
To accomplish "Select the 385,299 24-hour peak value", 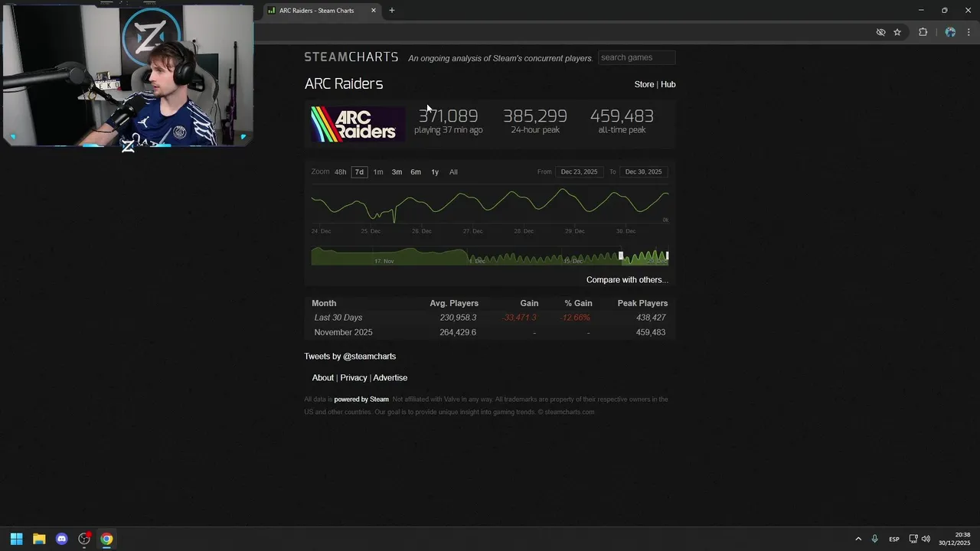I will point(535,116).
